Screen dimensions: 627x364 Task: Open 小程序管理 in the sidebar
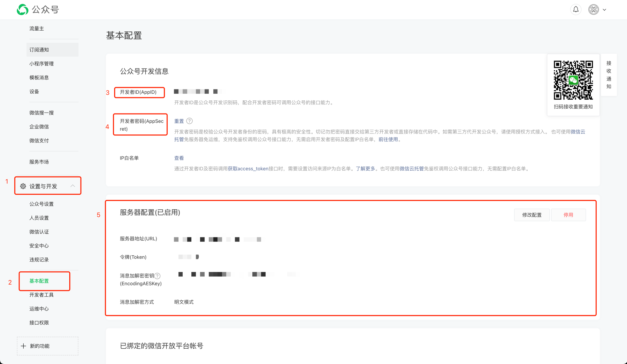click(x=41, y=64)
